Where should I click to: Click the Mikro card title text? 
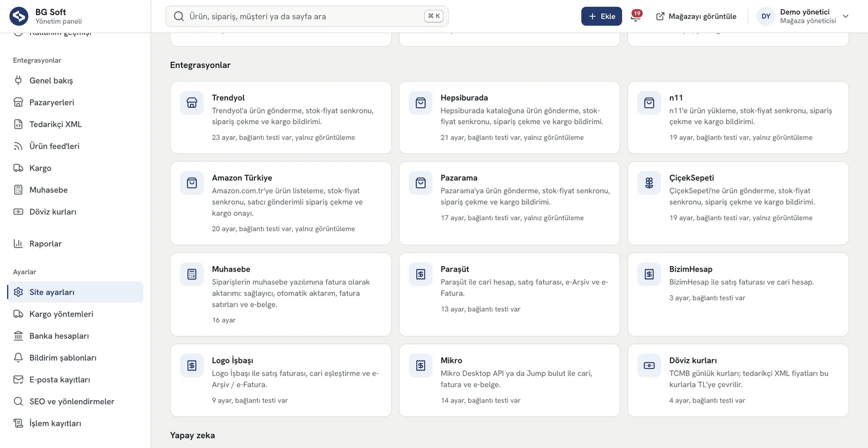pos(451,361)
